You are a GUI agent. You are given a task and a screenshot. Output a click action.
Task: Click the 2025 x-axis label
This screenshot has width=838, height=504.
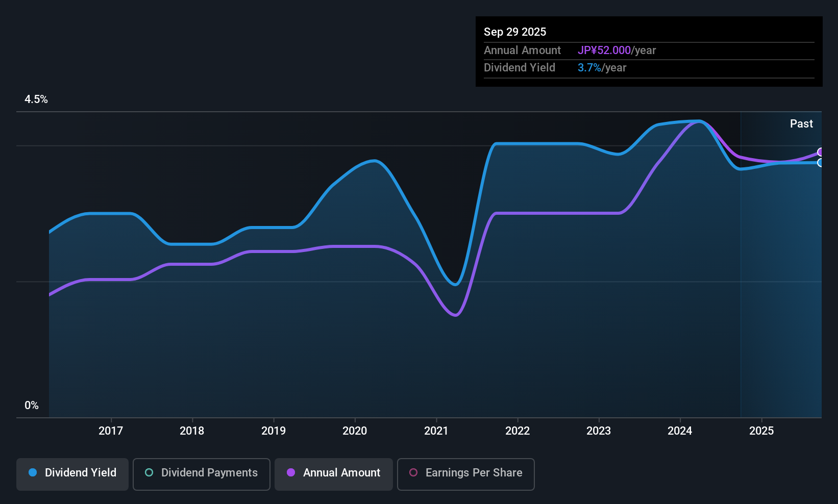761,431
